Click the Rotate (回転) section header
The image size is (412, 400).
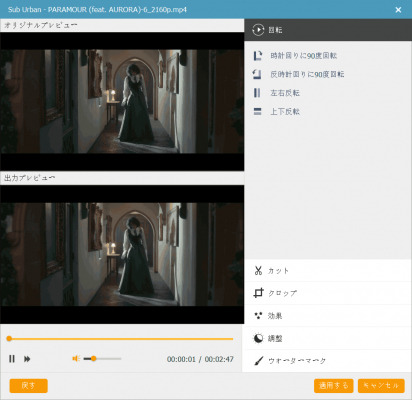click(x=328, y=30)
